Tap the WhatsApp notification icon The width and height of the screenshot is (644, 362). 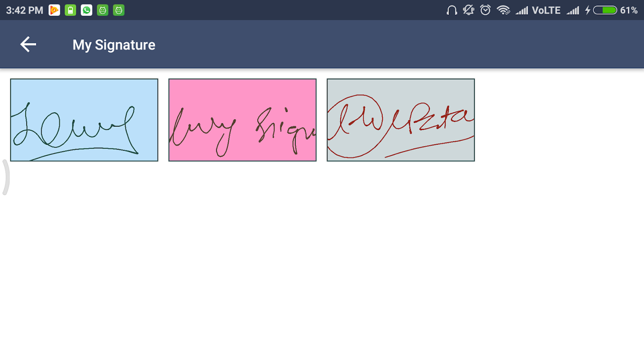(87, 10)
